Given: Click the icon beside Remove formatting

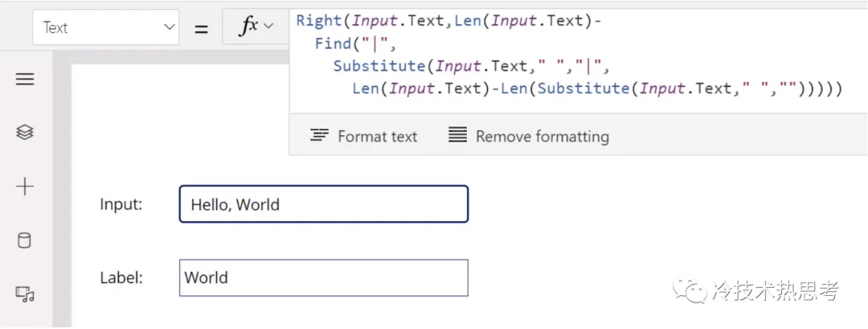Looking at the screenshot, I should (457, 136).
